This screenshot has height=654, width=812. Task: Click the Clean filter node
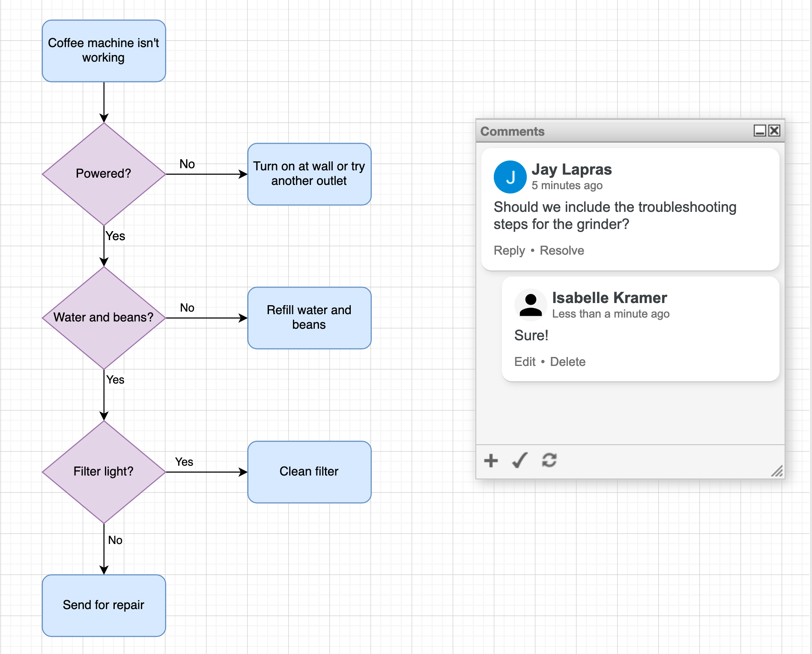[309, 471]
